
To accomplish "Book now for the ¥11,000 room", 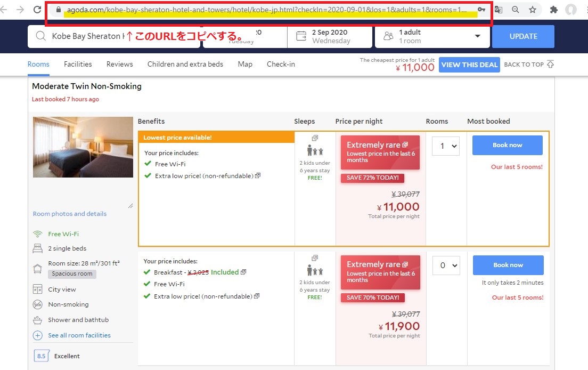I will [508, 145].
